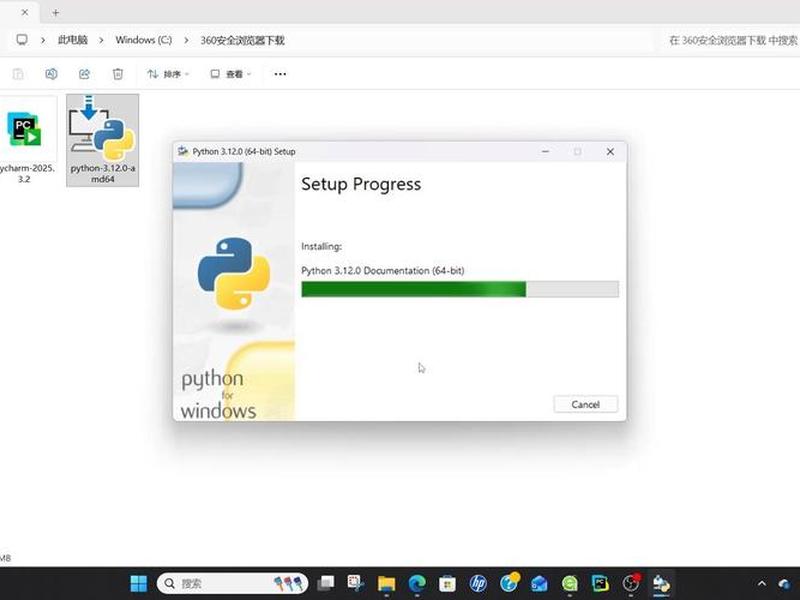800x600 pixels.
Task: Launch Microsoft Edge from taskbar
Action: click(417, 583)
